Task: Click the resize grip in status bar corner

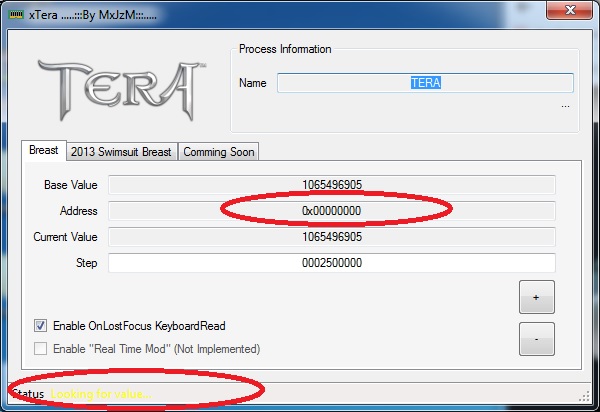Action: pos(585,397)
